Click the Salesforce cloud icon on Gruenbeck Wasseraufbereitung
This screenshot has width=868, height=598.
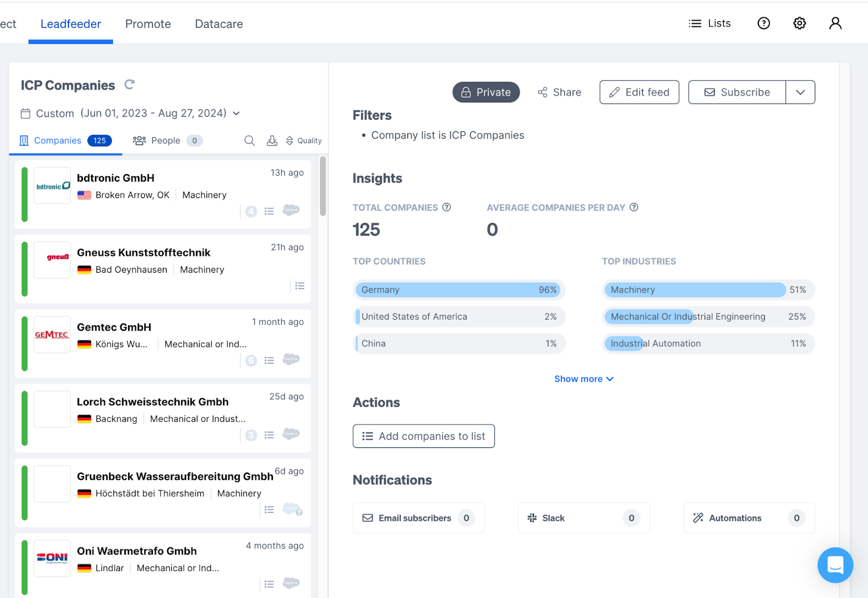(x=292, y=509)
